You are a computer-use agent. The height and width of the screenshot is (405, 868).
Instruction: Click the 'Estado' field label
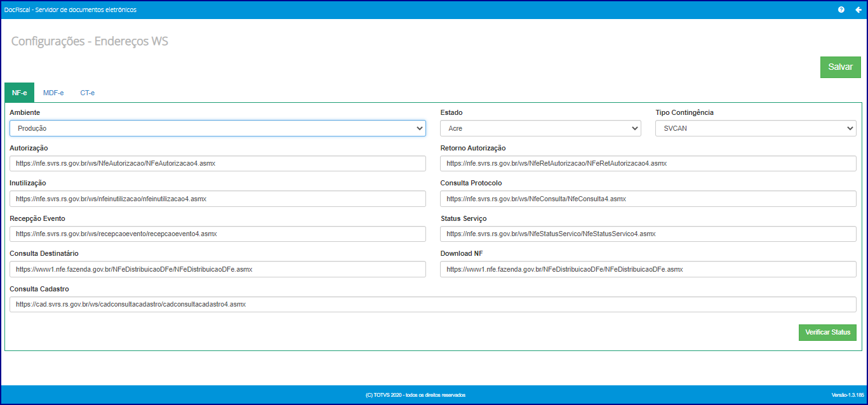pyautogui.click(x=451, y=112)
